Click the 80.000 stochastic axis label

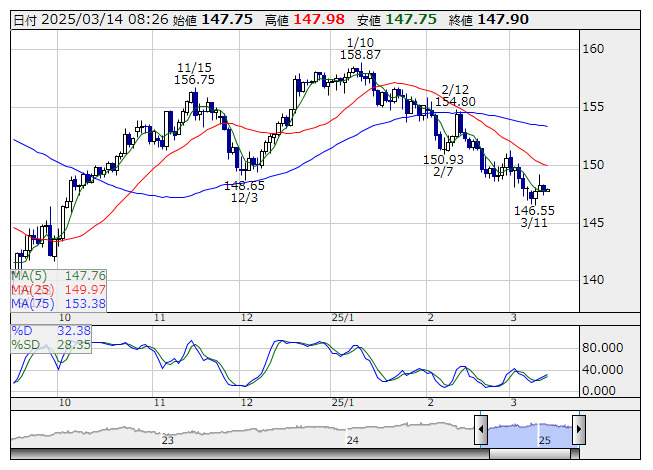[603, 348]
